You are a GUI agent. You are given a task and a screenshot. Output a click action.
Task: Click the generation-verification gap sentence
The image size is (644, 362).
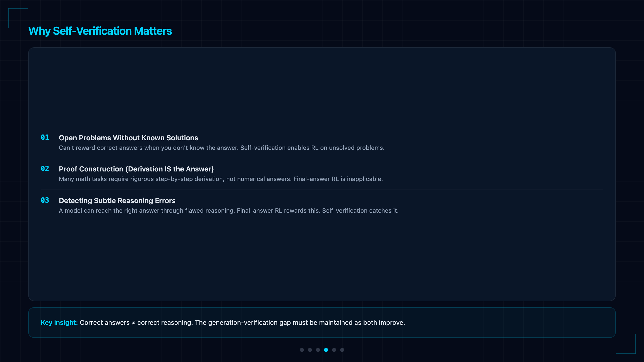(300, 323)
